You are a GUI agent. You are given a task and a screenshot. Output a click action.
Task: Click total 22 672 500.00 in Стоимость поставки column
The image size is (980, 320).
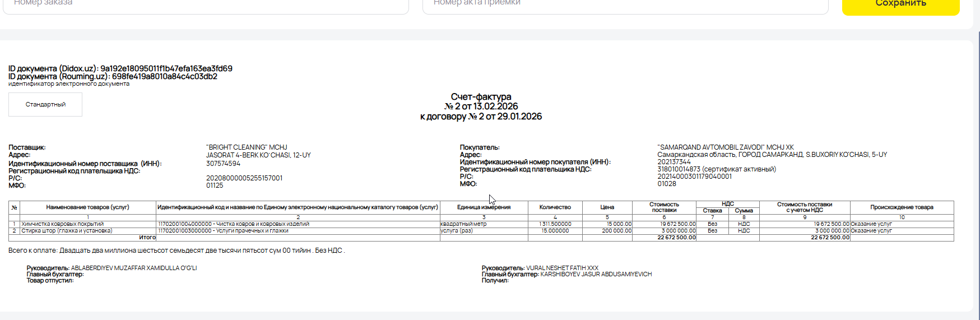[676, 238]
